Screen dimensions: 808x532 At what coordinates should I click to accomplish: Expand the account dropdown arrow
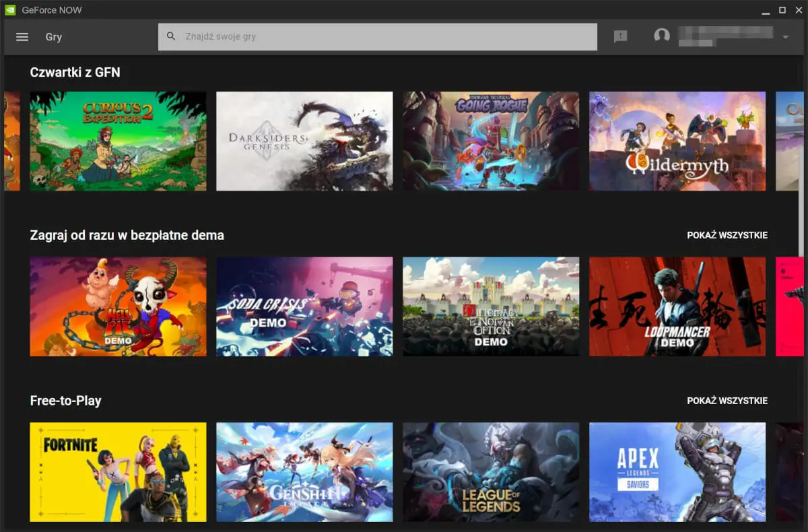coord(785,38)
